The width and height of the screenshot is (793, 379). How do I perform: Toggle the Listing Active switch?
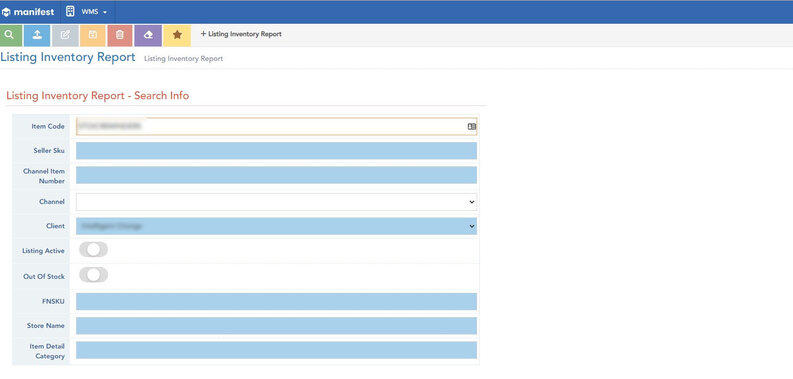pyautogui.click(x=94, y=249)
